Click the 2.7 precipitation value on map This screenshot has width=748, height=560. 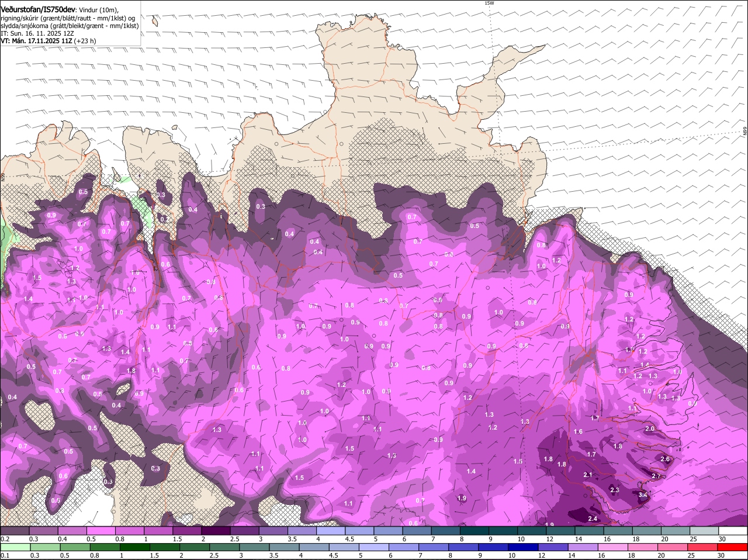[656, 476]
